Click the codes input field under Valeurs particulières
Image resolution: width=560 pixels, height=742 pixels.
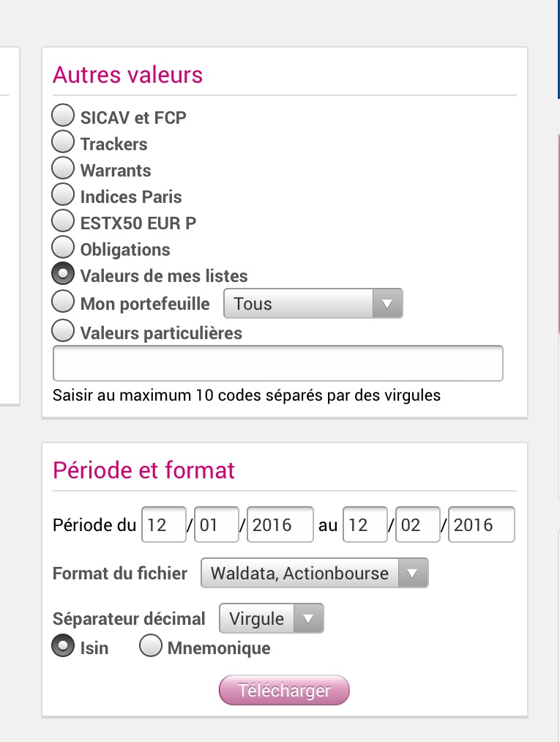click(x=277, y=363)
